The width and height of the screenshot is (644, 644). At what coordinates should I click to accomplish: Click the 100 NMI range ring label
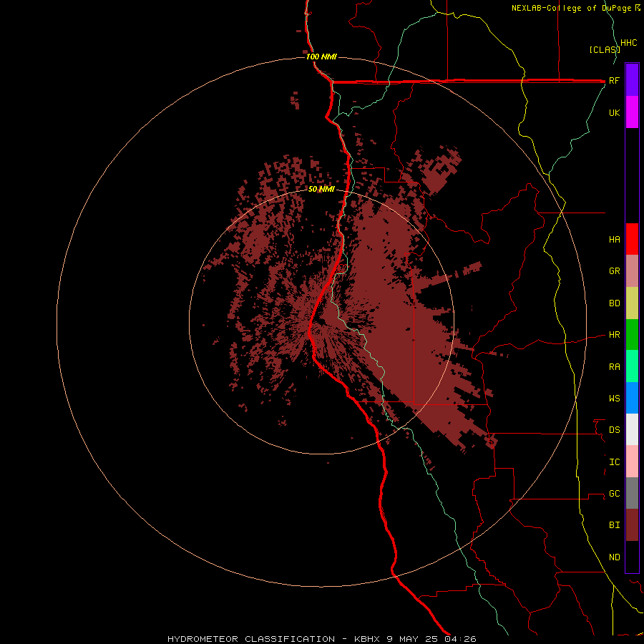(321, 57)
